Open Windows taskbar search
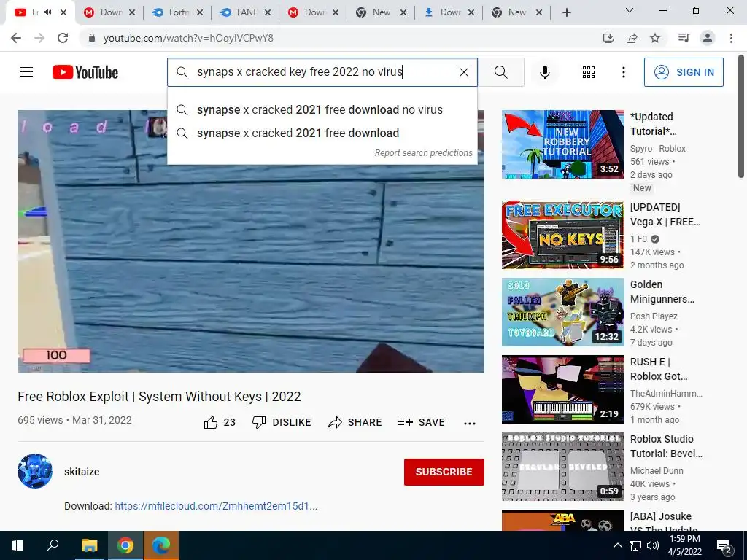 pyautogui.click(x=53, y=545)
